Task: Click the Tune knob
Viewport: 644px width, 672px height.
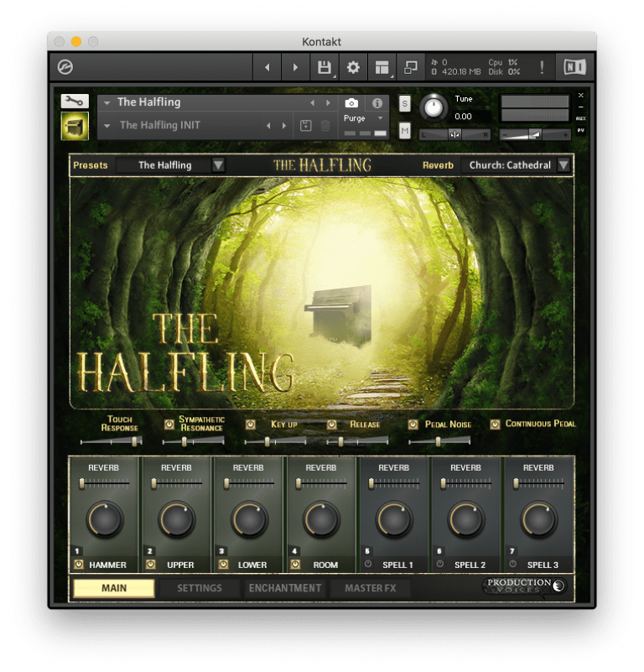Action: tap(434, 108)
